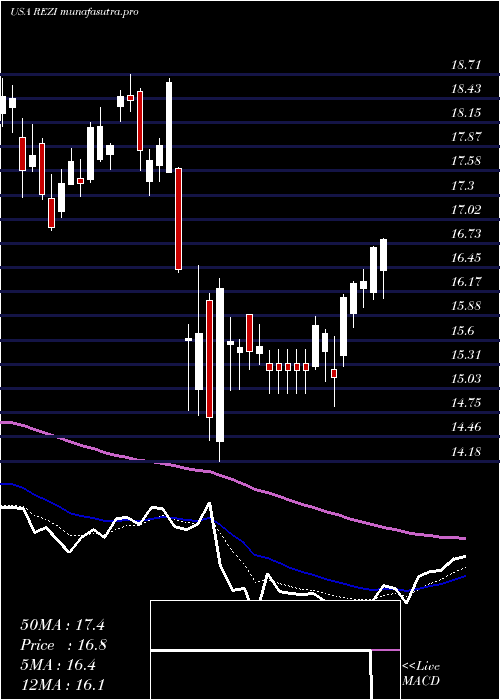Click the 17.87 price axis label
Screen dimensions: 500x700
point(466,138)
